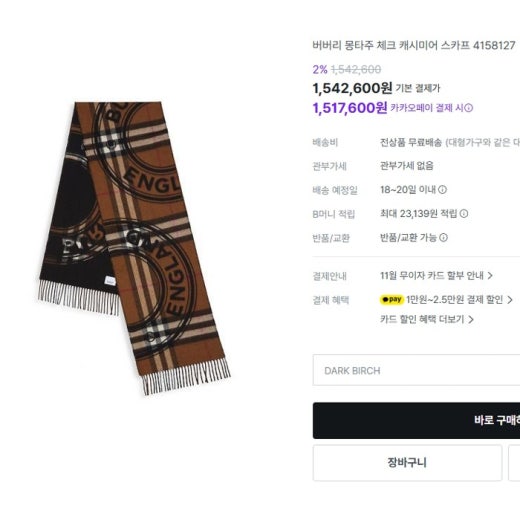Viewport: 520px width, 520px height.
Task: Open 카드 할인 혜택 더보기 link
Action: (x=422, y=319)
